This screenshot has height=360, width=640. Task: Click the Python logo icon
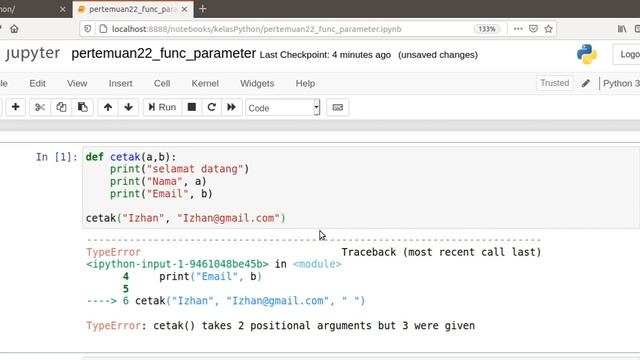587,54
